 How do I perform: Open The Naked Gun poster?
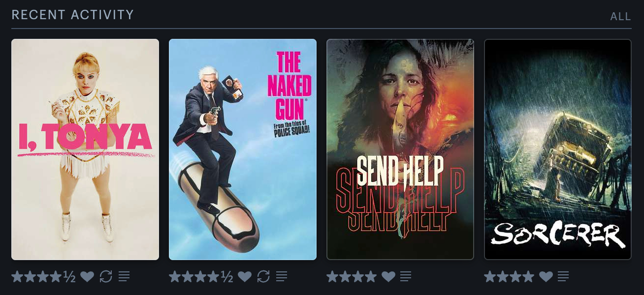(243, 149)
